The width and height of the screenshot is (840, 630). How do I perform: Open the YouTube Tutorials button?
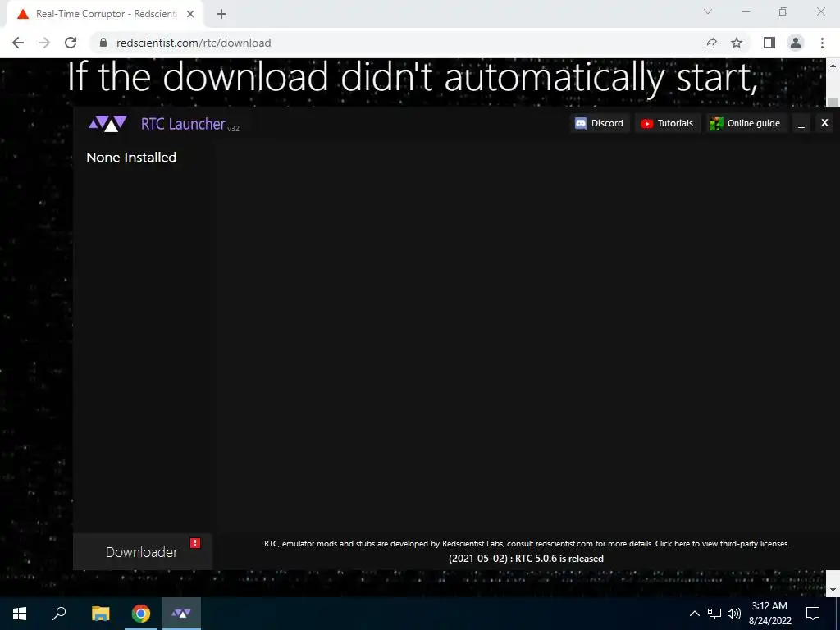667,123
